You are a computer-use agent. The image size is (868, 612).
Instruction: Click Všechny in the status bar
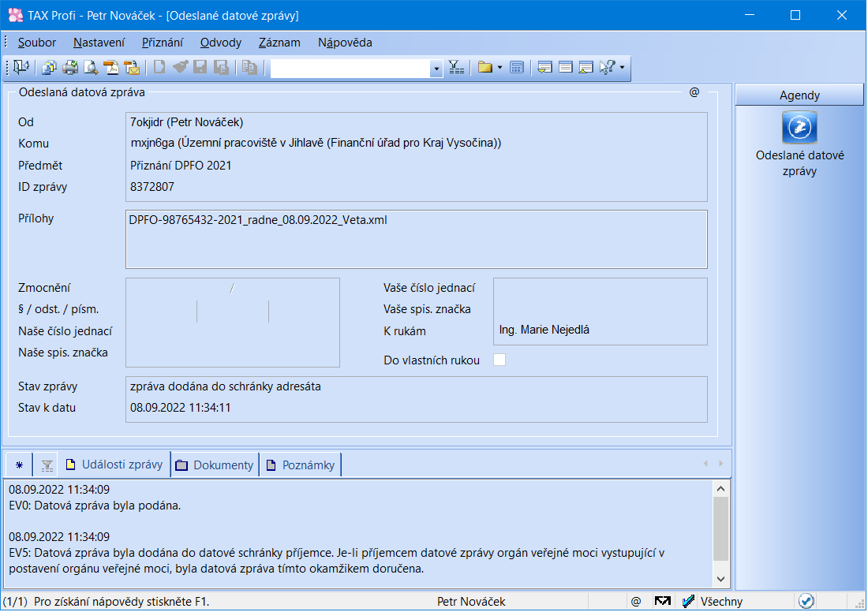722,602
